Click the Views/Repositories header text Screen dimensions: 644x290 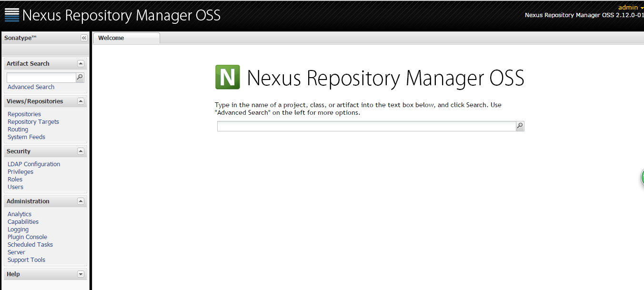[35, 101]
